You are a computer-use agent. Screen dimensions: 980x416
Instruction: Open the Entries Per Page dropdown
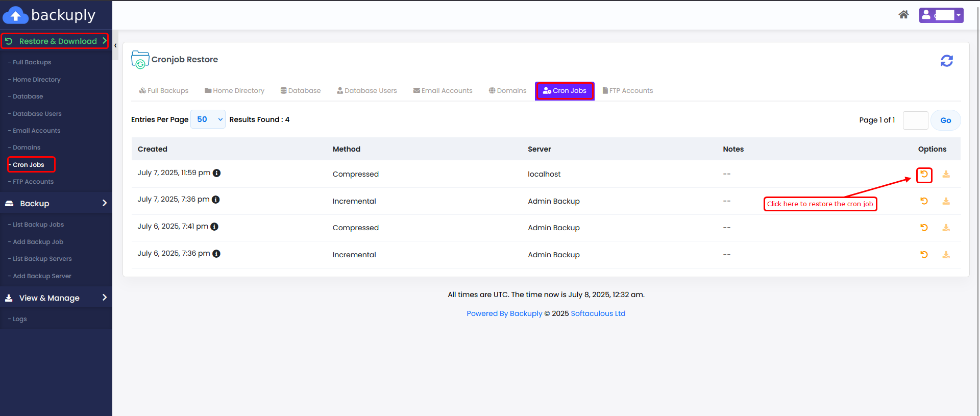tap(208, 119)
